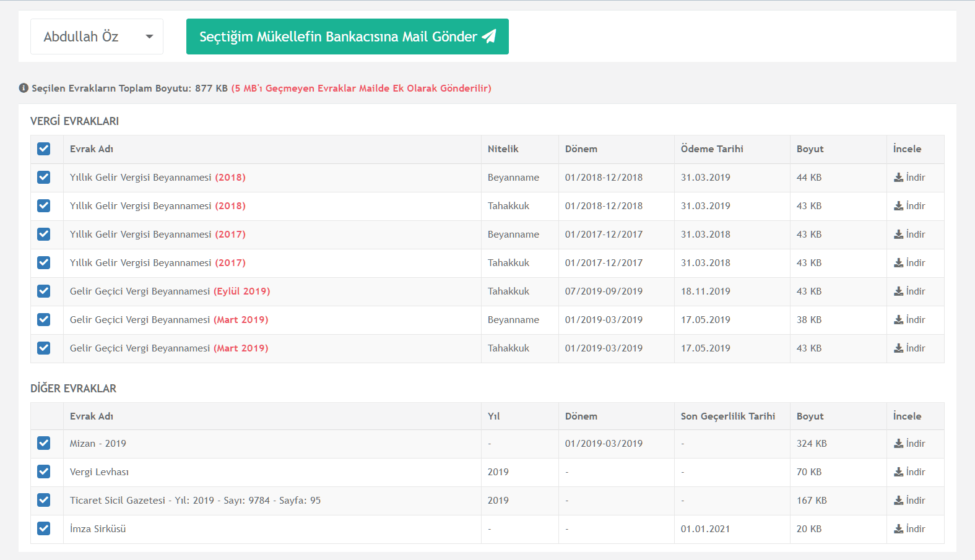Click the Evrak Adı header in Vergi Evrakları

tap(92, 149)
